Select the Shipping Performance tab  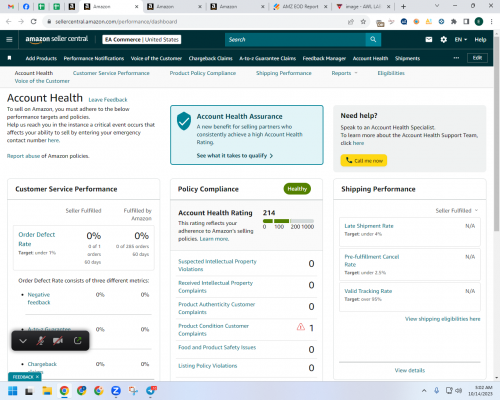click(x=284, y=73)
